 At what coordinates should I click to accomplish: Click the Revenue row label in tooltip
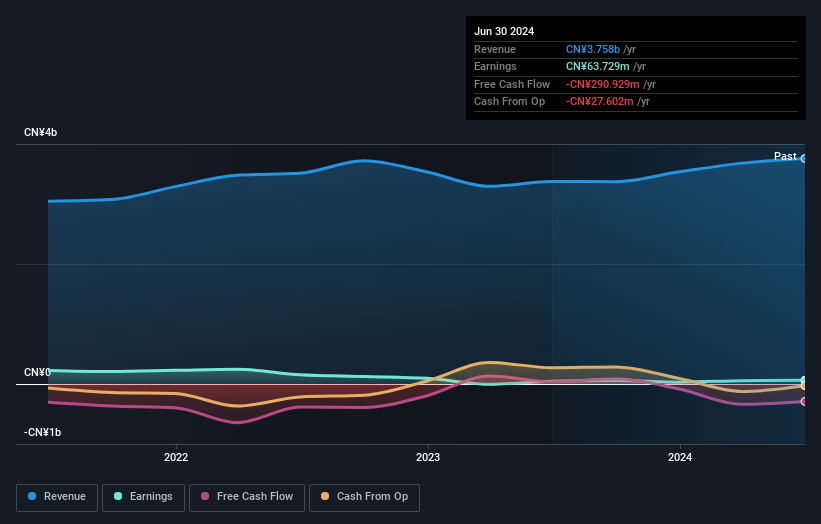click(x=495, y=49)
